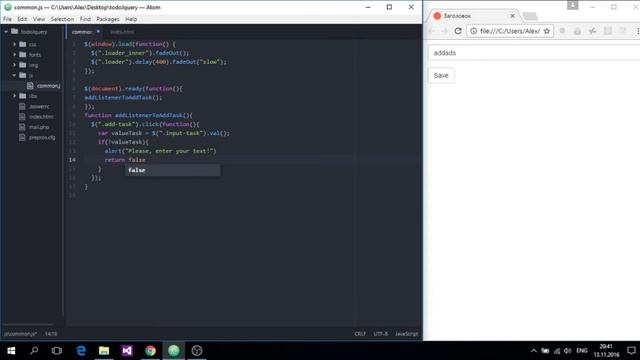
Task: Launch Microsoft Edge from taskbar
Action: click(x=81, y=351)
